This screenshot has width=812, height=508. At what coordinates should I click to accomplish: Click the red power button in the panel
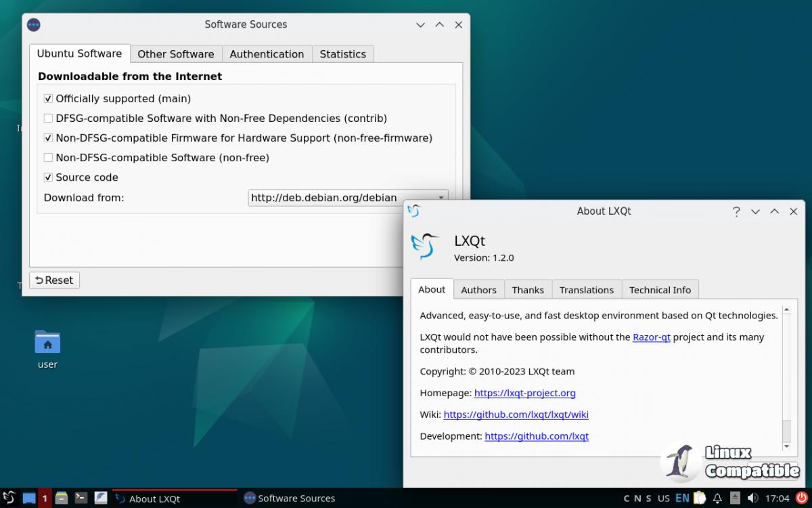click(802, 498)
